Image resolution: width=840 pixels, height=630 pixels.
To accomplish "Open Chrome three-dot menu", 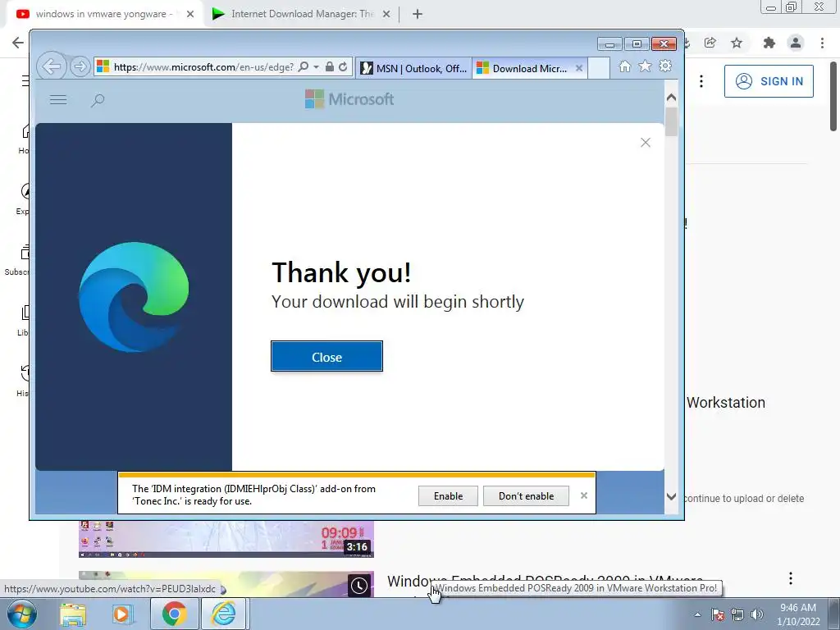I will click(822, 43).
